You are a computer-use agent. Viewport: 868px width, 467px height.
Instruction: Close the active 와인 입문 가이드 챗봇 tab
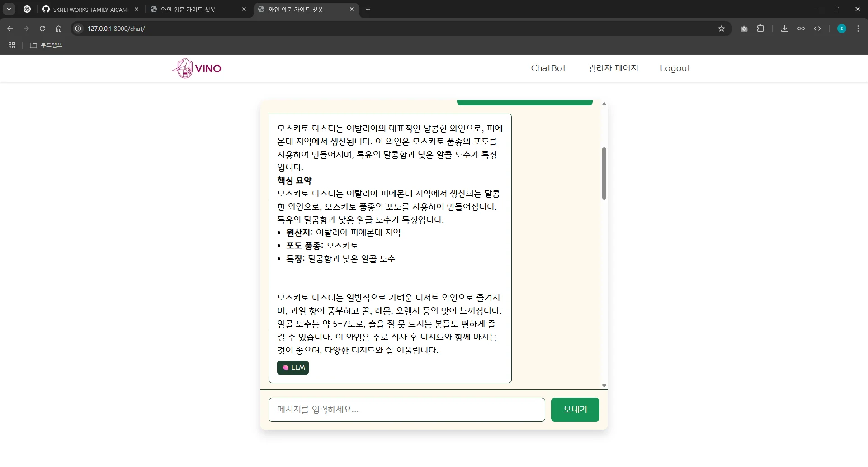point(352,9)
